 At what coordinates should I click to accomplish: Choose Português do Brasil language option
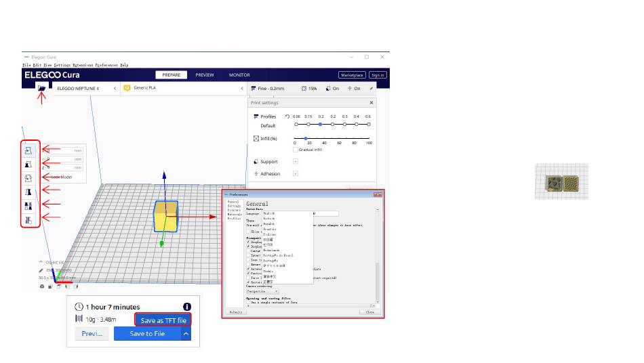[279, 255]
